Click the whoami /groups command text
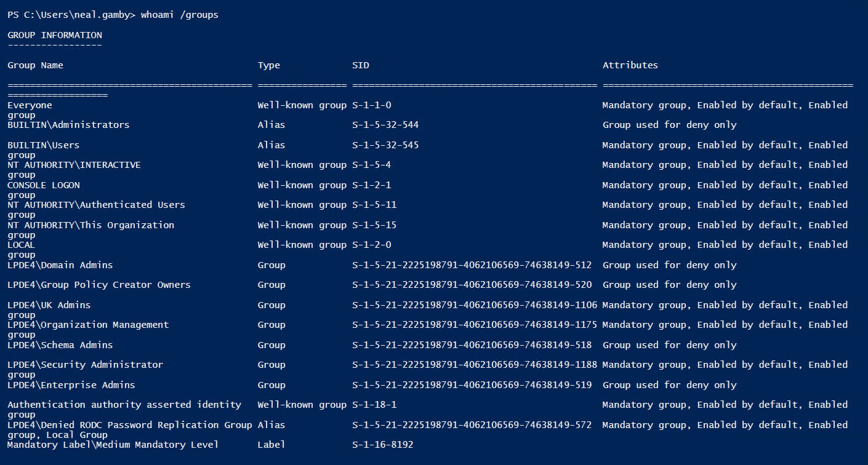The height and width of the screenshot is (465, 868). [179, 15]
